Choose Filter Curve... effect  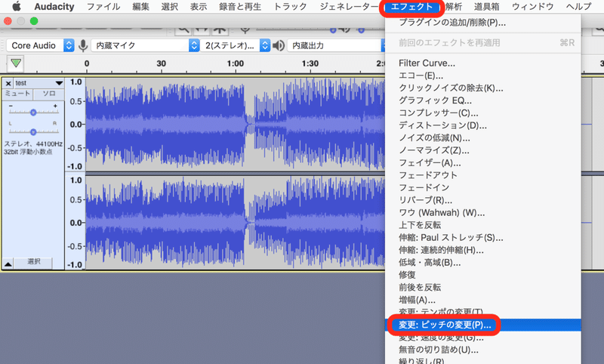(x=483, y=63)
